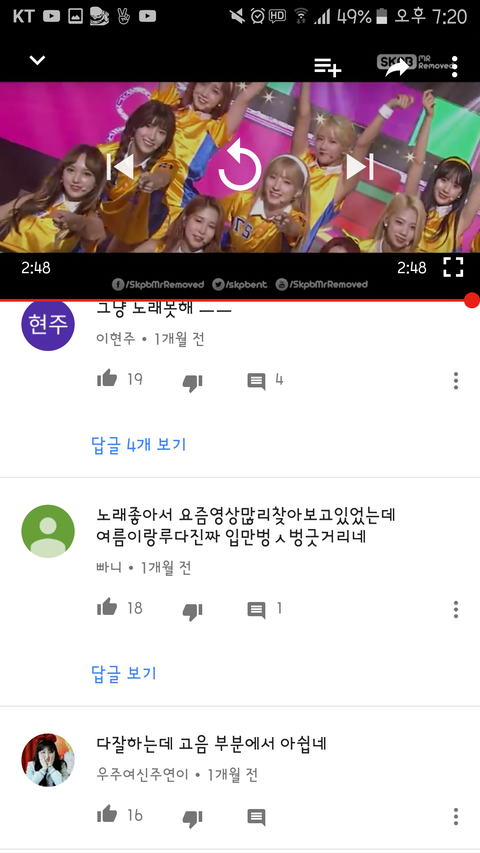Tap the add to playlist icon

click(328, 67)
